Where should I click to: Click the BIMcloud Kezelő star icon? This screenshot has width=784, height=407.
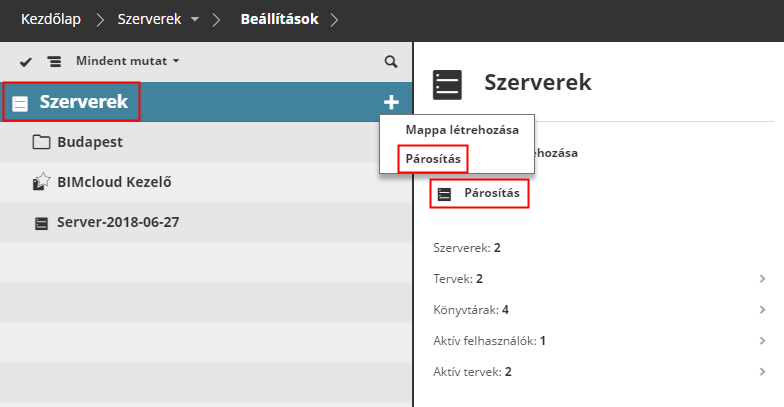click(41, 182)
